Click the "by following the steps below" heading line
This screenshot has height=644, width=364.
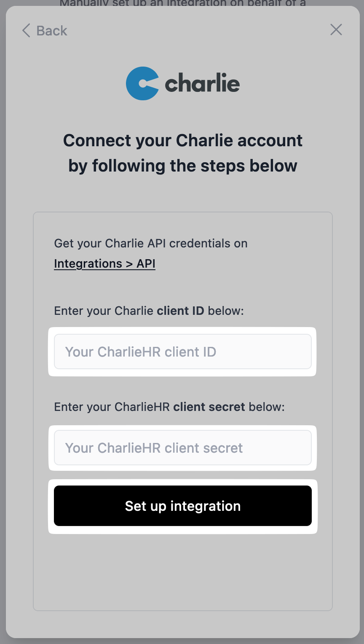click(183, 166)
